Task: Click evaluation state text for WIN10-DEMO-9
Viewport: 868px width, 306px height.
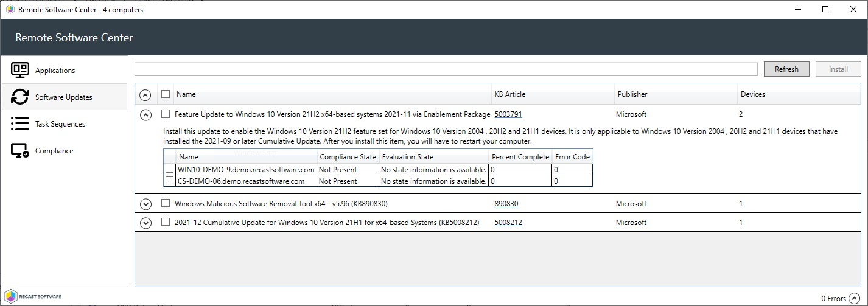Action: point(433,170)
